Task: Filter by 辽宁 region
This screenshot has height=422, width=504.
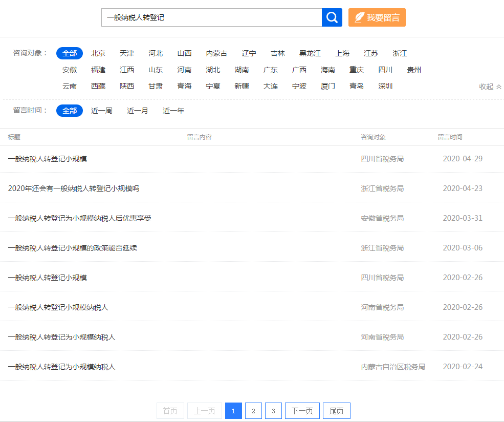Action: click(x=249, y=53)
